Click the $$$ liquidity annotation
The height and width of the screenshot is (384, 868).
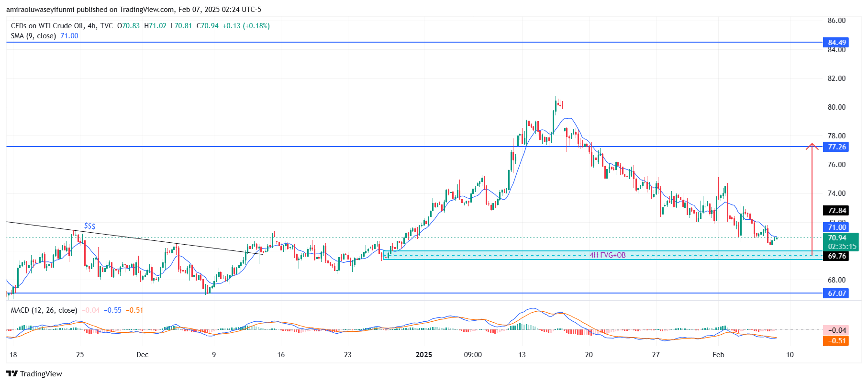[x=89, y=226]
